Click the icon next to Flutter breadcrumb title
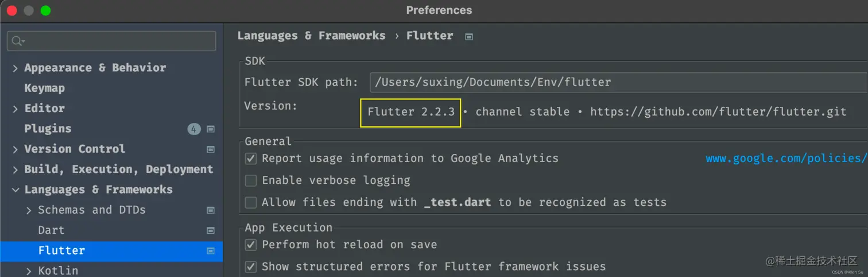 (469, 37)
